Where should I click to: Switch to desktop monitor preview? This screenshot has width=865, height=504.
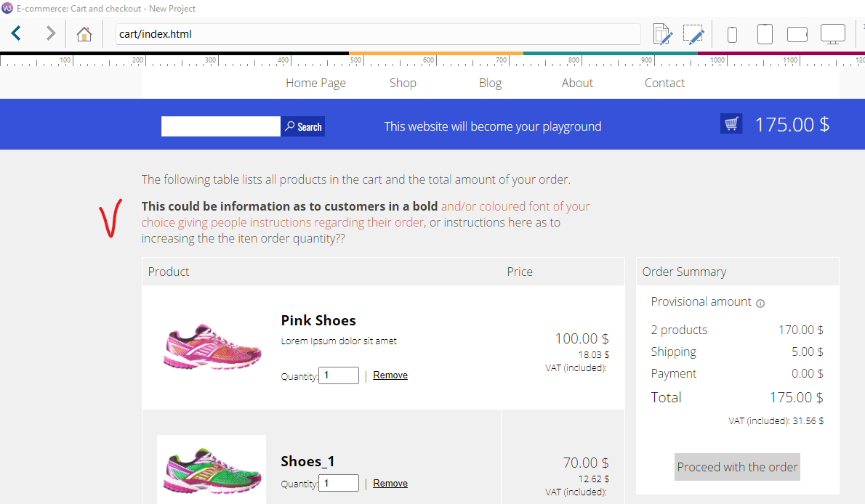832,34
